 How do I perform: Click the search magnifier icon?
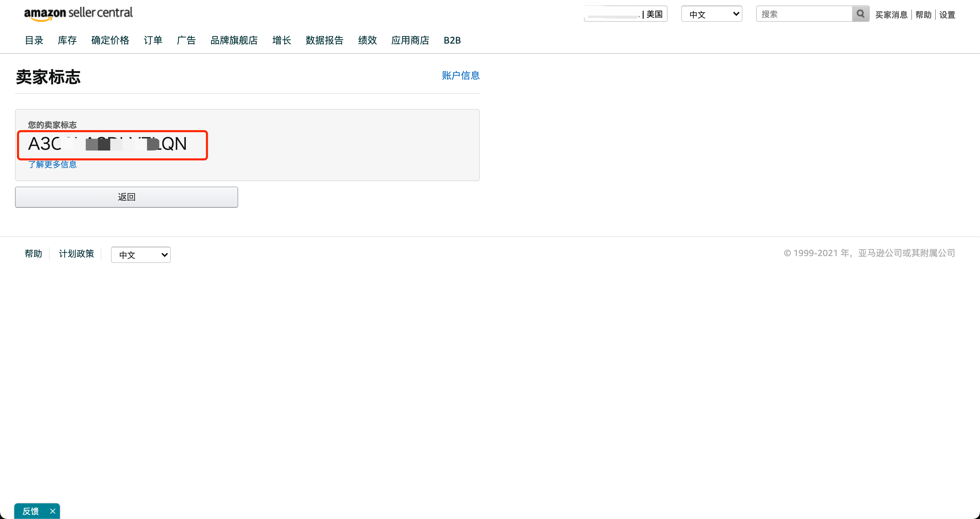point(860,14)
